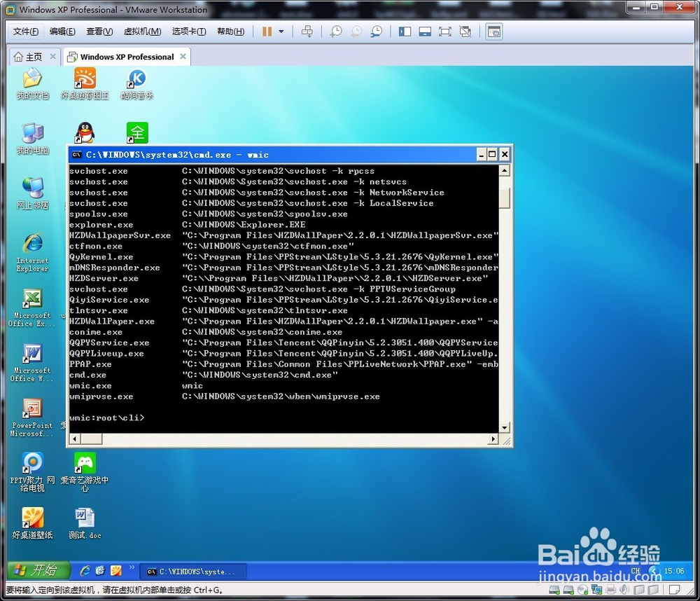Open the 虚拟机(M) menu
This screenshot has height=601, width=700.
pyautogui.click(x=142, y=32)
